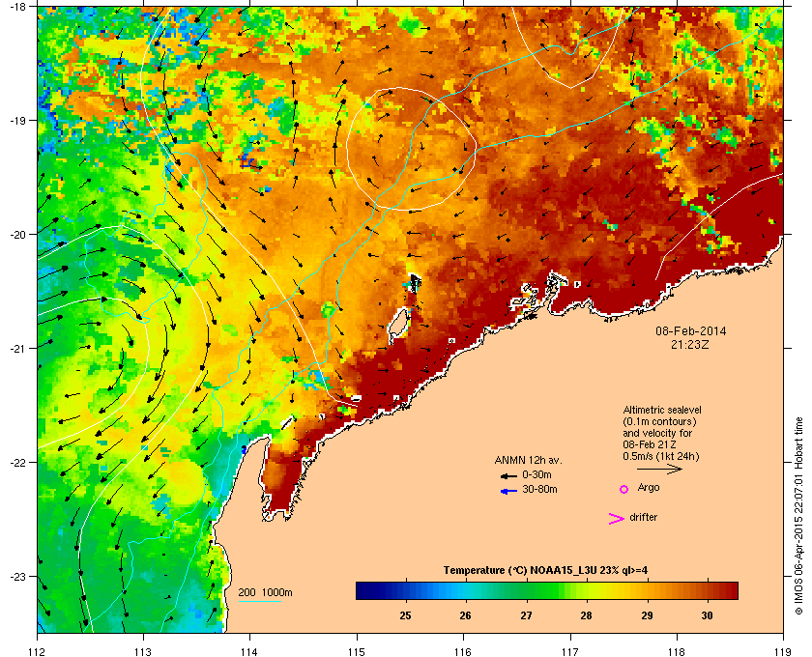Screen dimensions: 812x657
Task: Click the longitude axis label 118
Action: [677, 652]
